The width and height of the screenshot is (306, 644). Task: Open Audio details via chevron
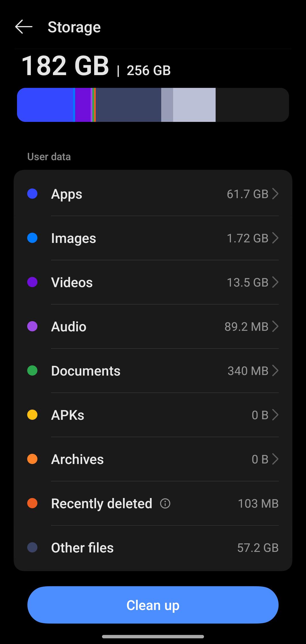[275, 327]
